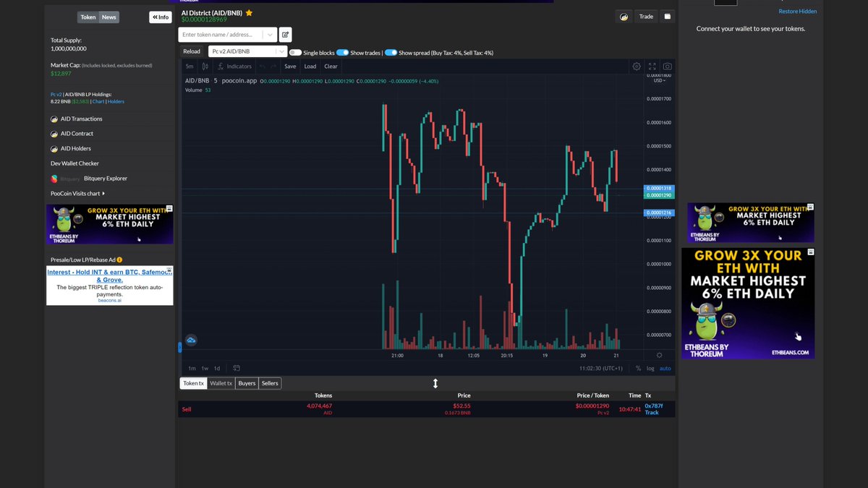Click the resize arrow above transactions table
Viewport: 868px width, 488px height.
435,383
